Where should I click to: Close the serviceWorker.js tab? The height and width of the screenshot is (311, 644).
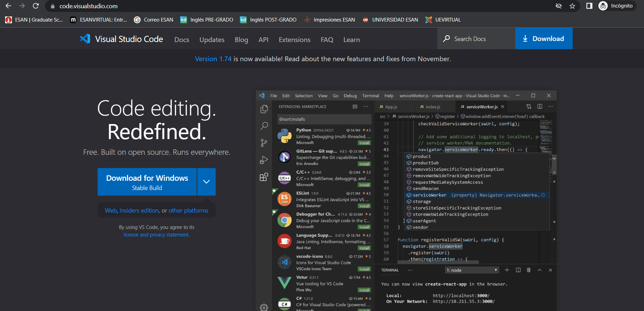502,107
